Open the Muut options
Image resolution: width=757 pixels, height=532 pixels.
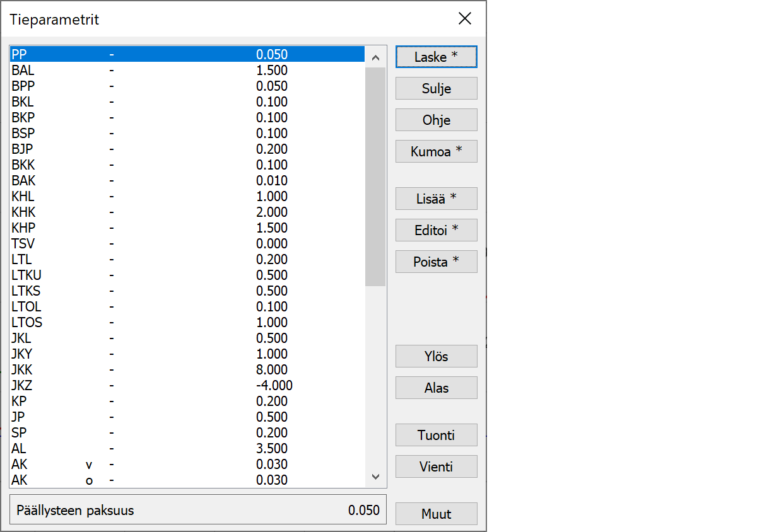point(436,514)
